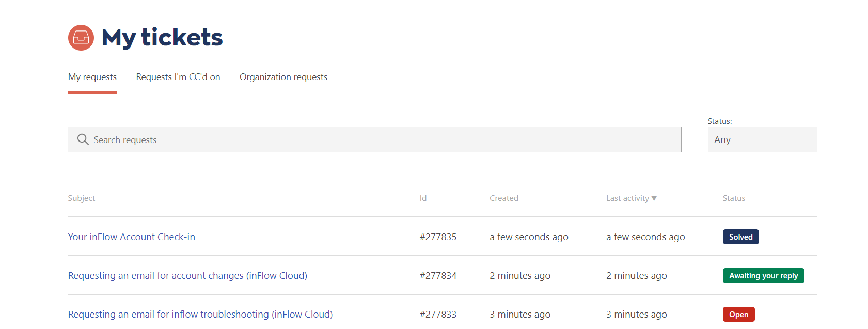Open the account changes email request ticket

point(187,276)
